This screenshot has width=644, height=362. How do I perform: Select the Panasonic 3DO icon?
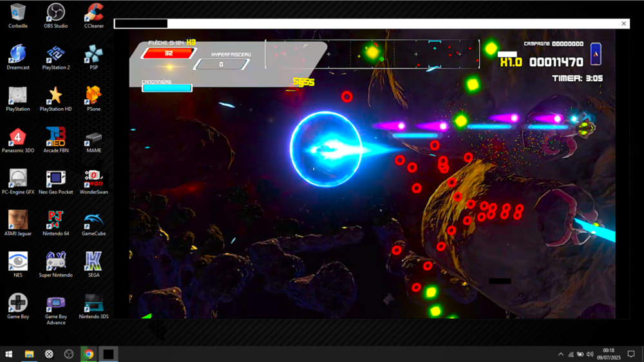click(x=18, y=137)
